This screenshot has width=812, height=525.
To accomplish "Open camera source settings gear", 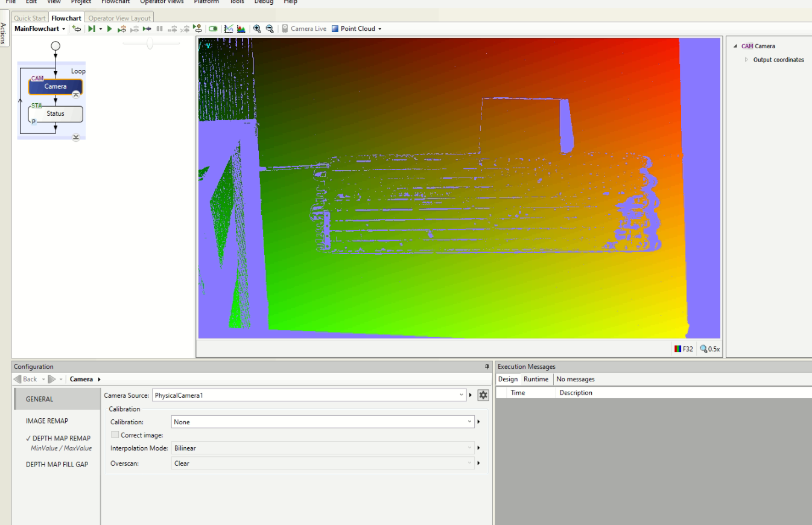I will pyautogui.click(x=483, y=395).
